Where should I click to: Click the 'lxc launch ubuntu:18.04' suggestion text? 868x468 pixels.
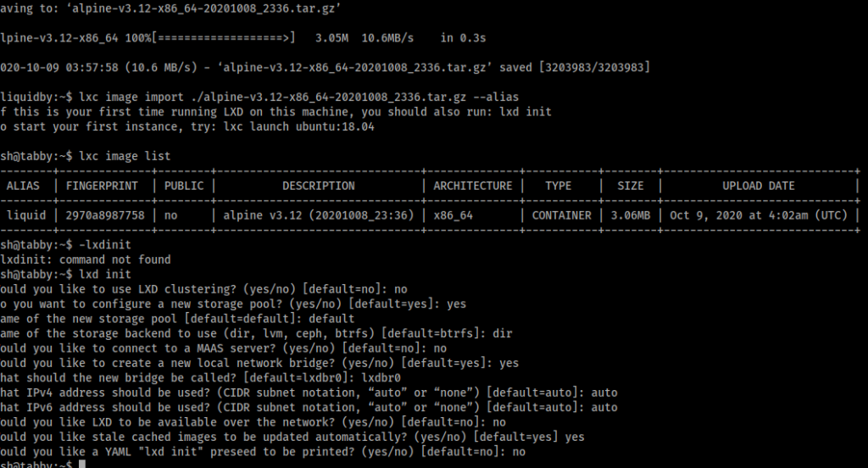coord(299,127)
